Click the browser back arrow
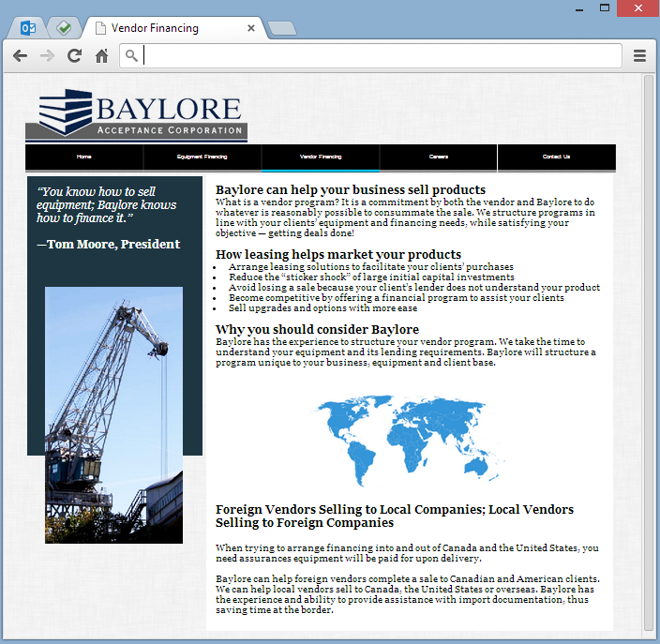 click(20, 56)
